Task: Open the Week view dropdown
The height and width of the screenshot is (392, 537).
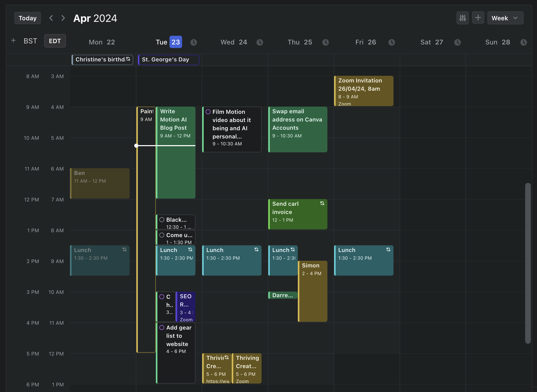Action: (505, 18)
